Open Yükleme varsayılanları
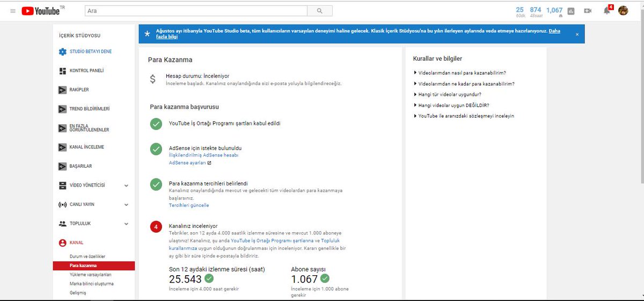Screen dimensions: 644x301 [x=90, y=275]
